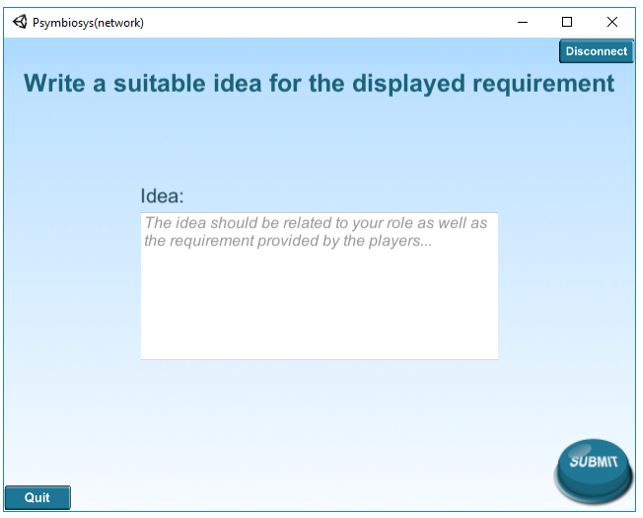Screen dimensions: 643x518
Task: Click the Unity logo icon in the title bar
Action: click(20, 22)
